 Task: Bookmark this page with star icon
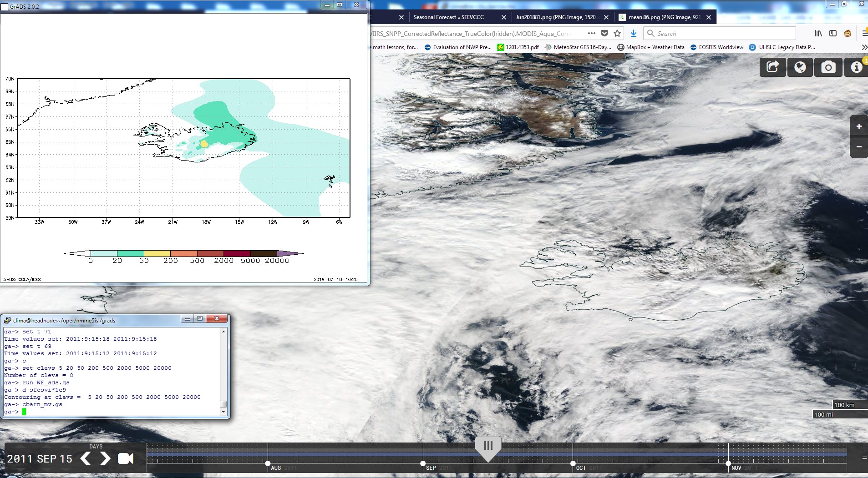[x=617, y=33]
